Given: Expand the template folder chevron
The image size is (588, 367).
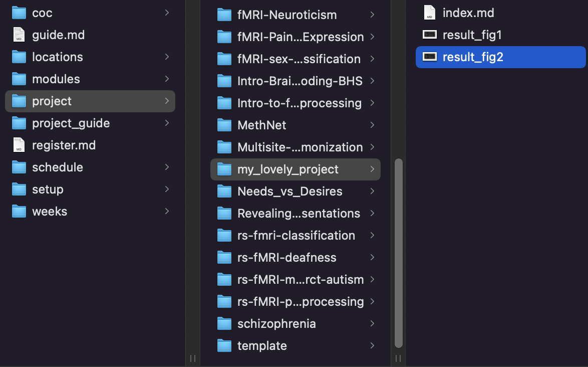Looking at the screenshot, I should [372, 346].
